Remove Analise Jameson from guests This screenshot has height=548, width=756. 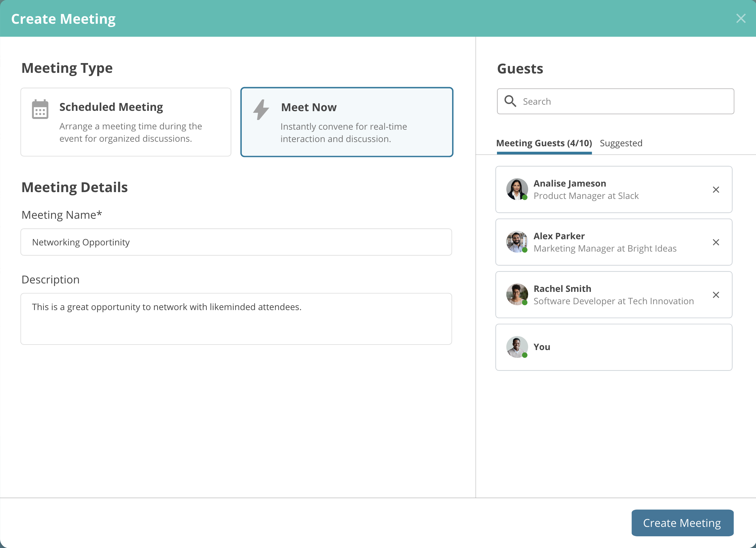[x=716, y=190]
